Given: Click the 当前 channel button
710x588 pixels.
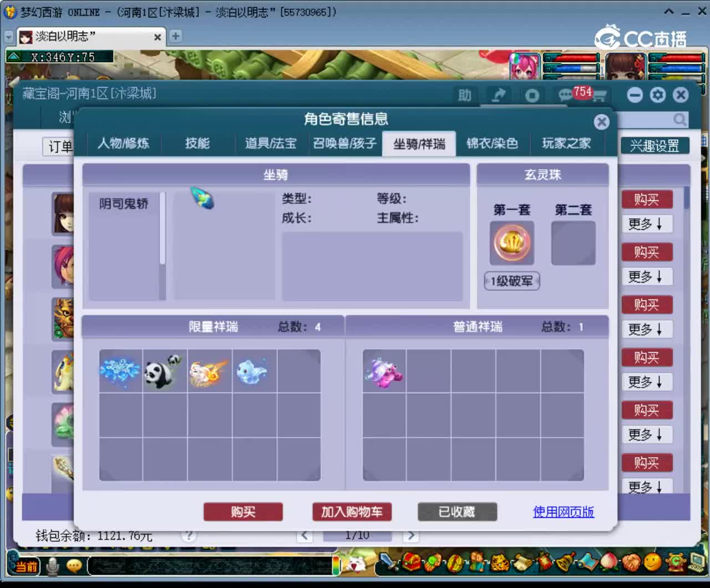Looking at the screenshot, I should coord(26,566).
